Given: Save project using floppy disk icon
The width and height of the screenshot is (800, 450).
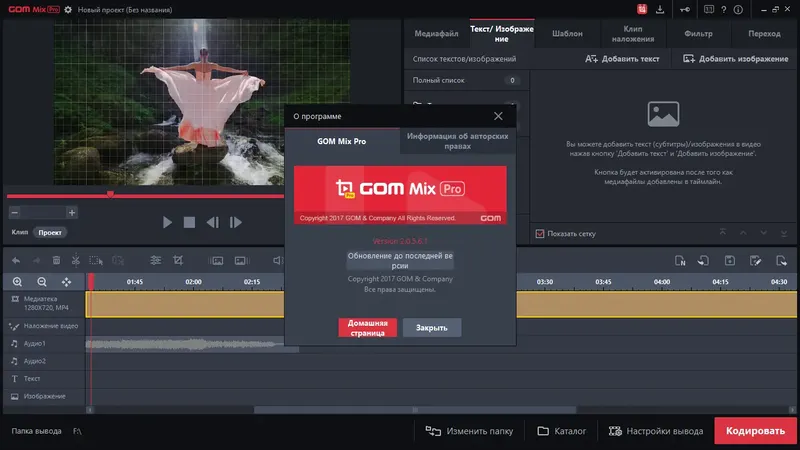Looking at the screenshot, I should click(730, 261).
